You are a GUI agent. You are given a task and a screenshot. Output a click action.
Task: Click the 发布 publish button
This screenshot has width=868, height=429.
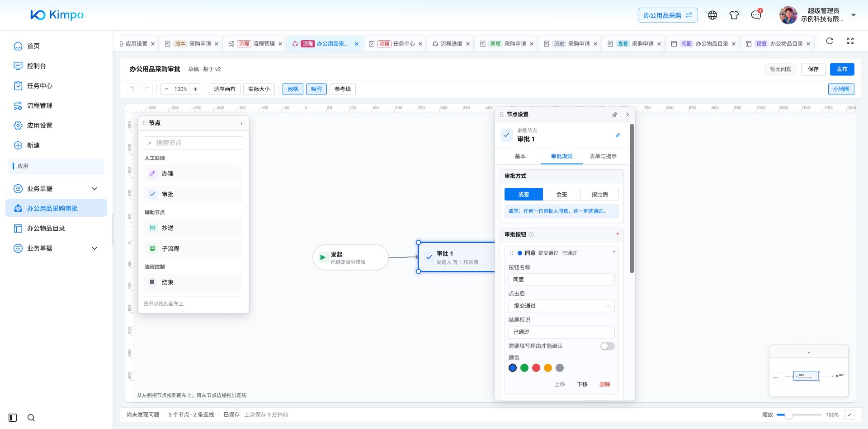point(842,69)
